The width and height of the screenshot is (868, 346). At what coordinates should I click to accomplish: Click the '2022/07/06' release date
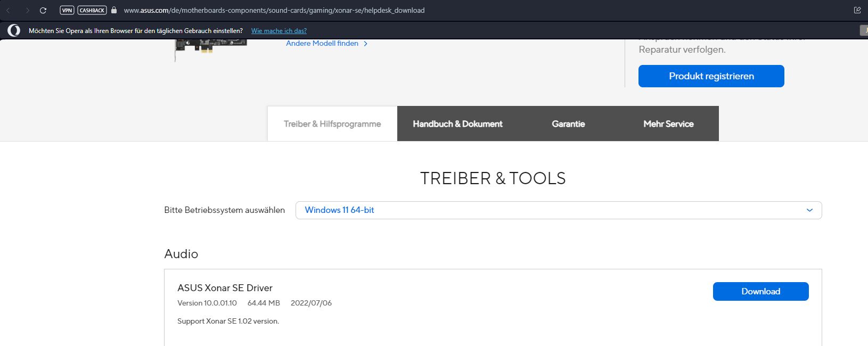(311, 303)
